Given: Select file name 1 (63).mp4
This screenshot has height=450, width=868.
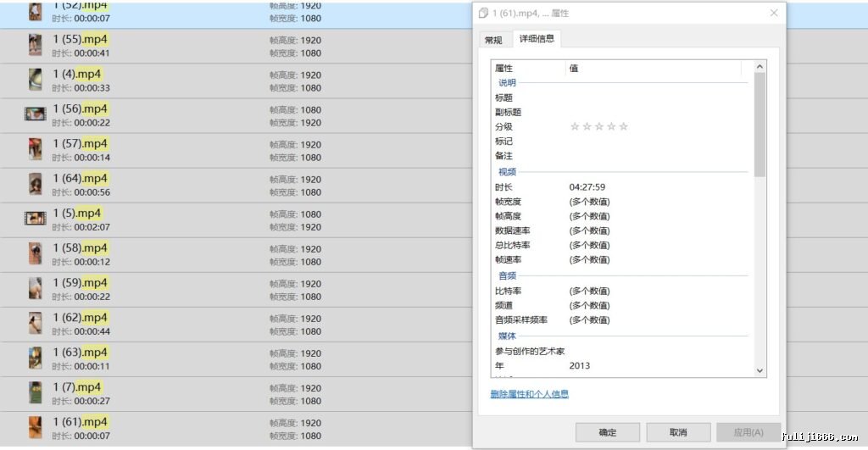Looking at the screenshot, I should pos(80,353).
